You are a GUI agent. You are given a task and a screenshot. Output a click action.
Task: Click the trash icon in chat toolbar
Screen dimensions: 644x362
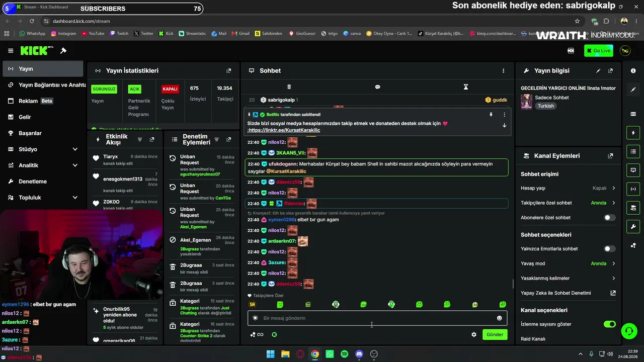point(289,87)
